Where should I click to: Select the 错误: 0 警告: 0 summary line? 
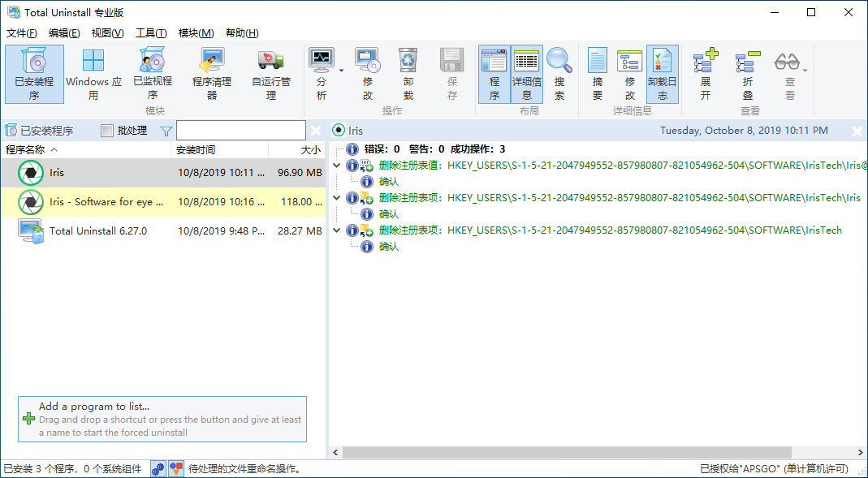click(x=434, y=149)
